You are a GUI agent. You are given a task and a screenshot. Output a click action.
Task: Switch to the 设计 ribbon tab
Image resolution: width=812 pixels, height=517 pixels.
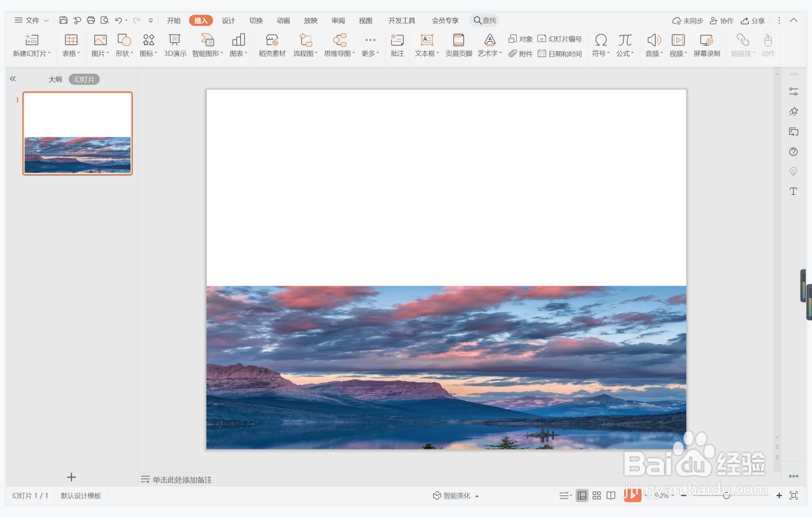(228, 20)
